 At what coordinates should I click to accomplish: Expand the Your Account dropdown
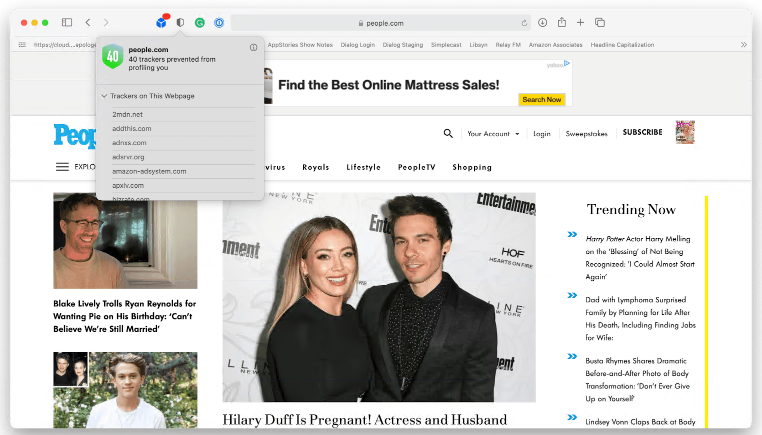(493, 133)
